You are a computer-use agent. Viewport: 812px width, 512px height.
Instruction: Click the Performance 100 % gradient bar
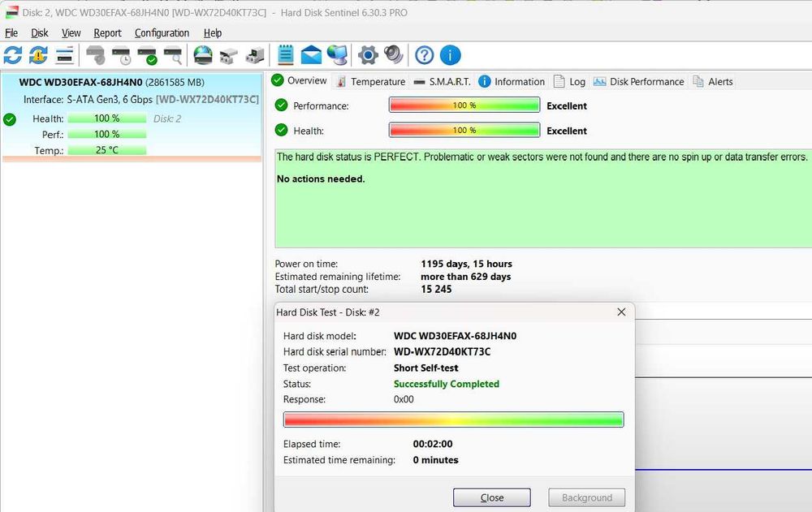464,105
